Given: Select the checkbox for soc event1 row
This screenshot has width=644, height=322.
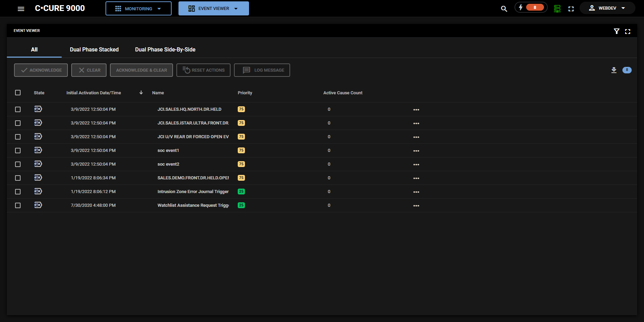Looking at the screenshot, I should click(x=18, y=150).
